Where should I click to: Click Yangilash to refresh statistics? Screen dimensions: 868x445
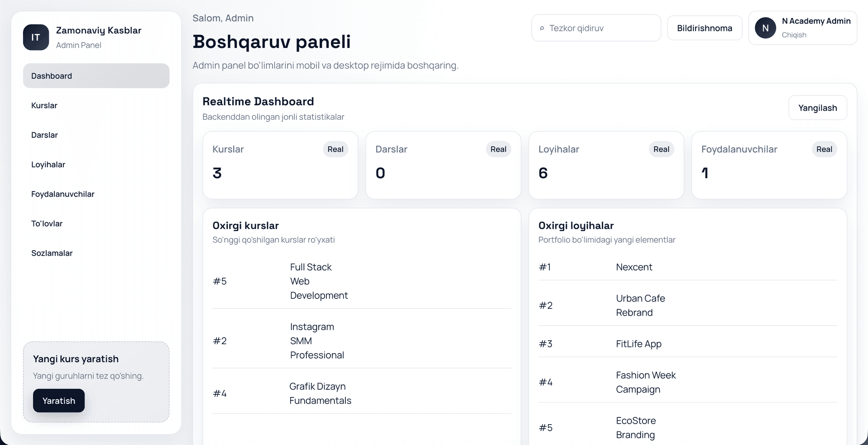[x=817, y=108]
